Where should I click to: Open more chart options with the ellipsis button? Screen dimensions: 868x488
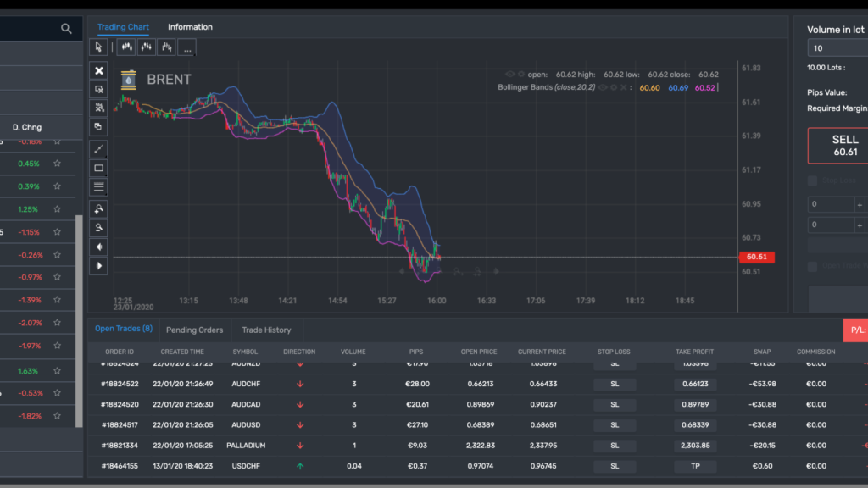tap(186, 47)
